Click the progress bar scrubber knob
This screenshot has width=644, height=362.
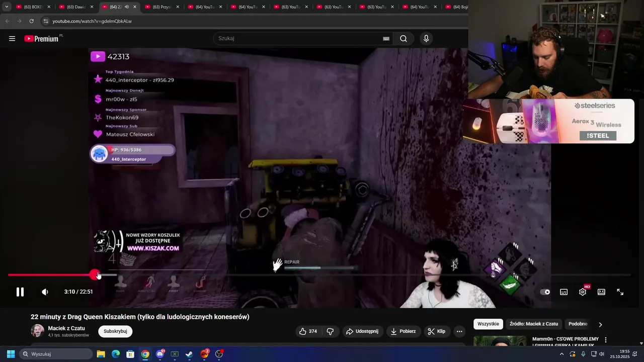[95, 275]
